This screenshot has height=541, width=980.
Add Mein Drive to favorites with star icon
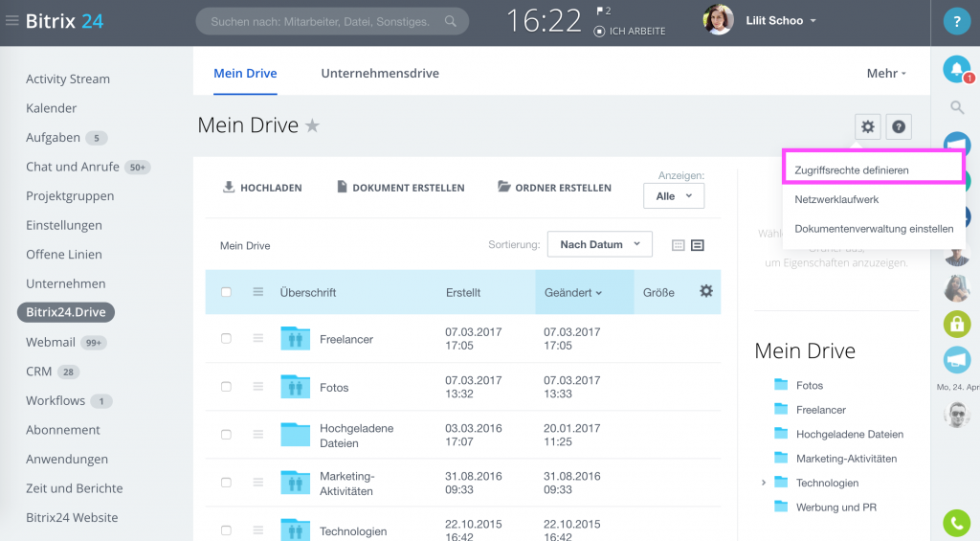pyautogui.click(x=313, y=125)
